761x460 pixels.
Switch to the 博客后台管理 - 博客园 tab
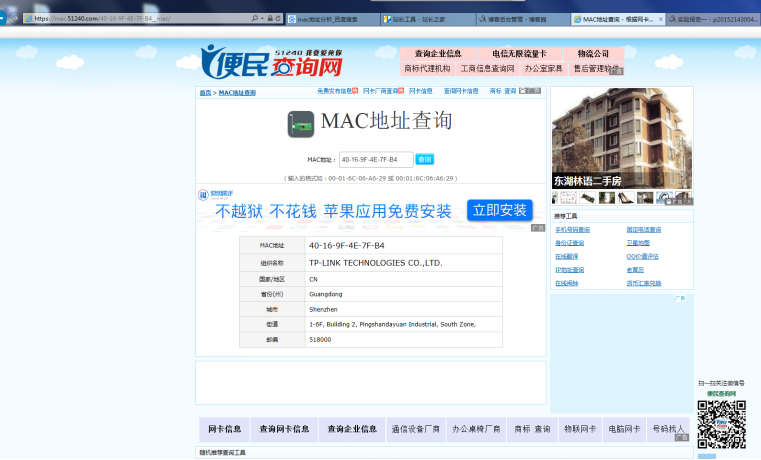tap(523, 19)
